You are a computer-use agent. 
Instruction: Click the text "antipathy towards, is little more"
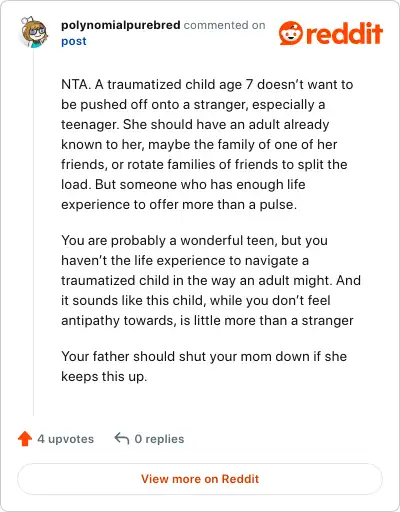coord(159,320)
